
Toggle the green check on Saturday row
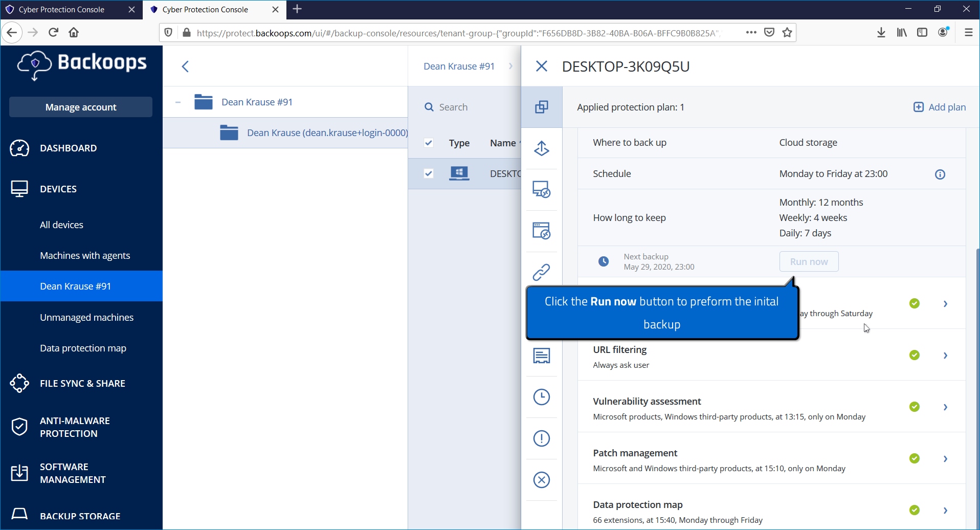[915, 303]
